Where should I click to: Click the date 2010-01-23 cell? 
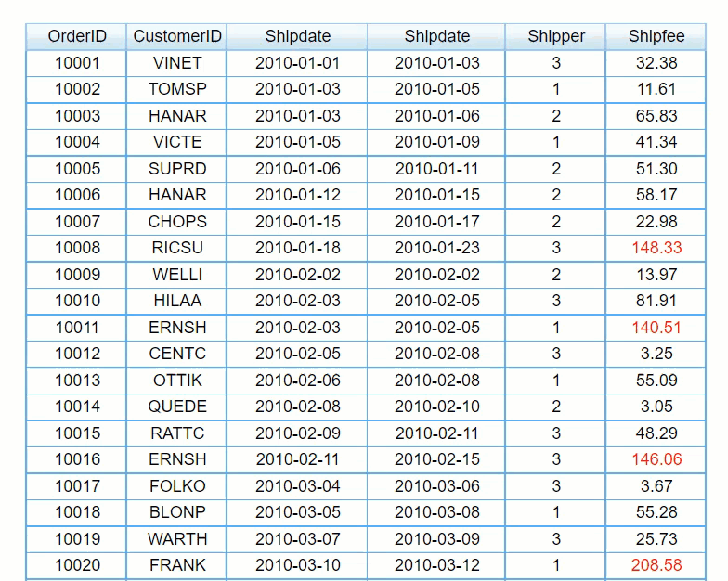tap(437, 248)
